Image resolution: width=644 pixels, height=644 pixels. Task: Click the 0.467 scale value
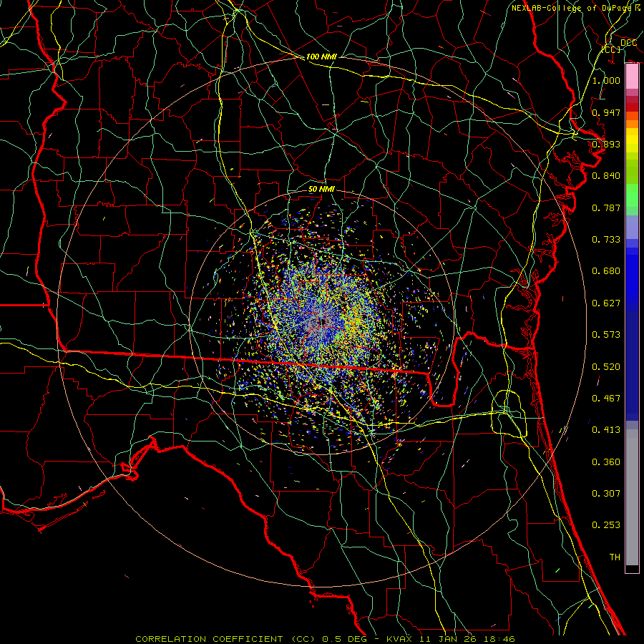point(606,399)
